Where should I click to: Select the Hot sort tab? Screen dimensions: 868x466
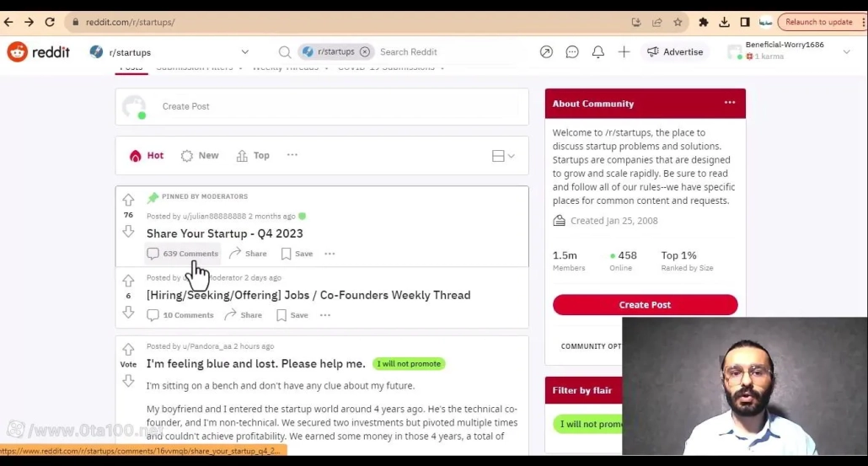[x=147, y=156]
